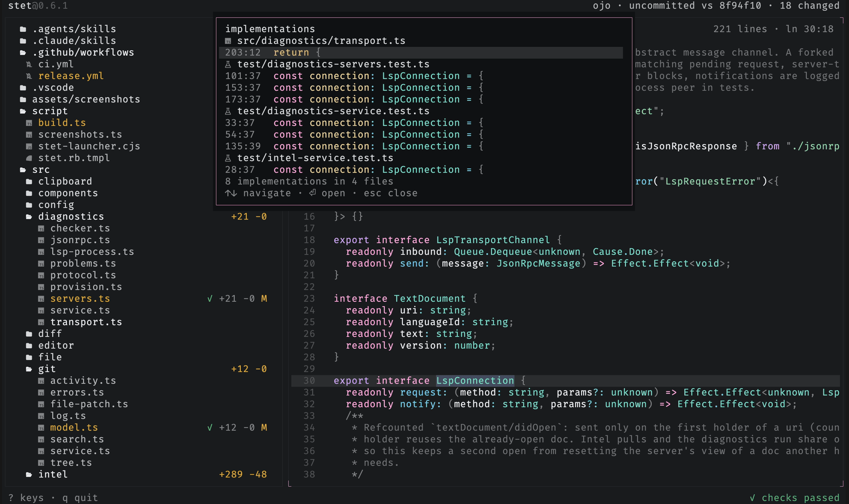Expand the .claude/skills folder icon
Image resolution: width=849 pixels, height=504 pixels.
pos(23,41)
